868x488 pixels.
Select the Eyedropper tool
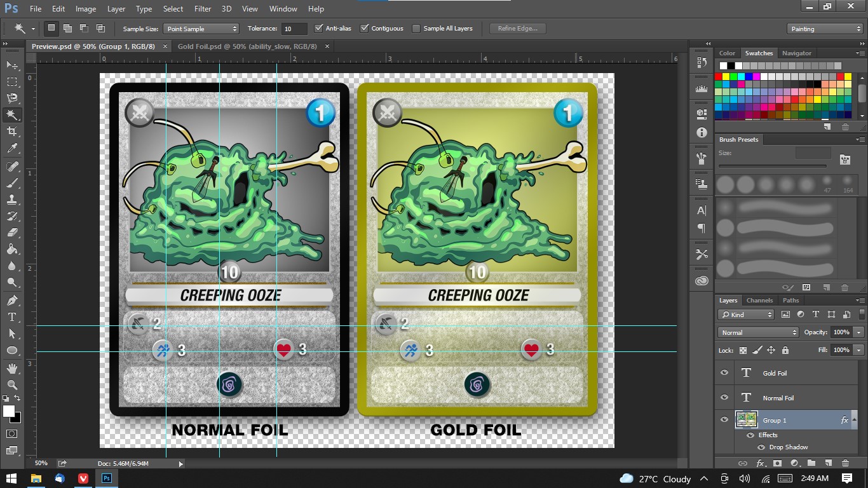pyautogui.click(x=12, y=148)
